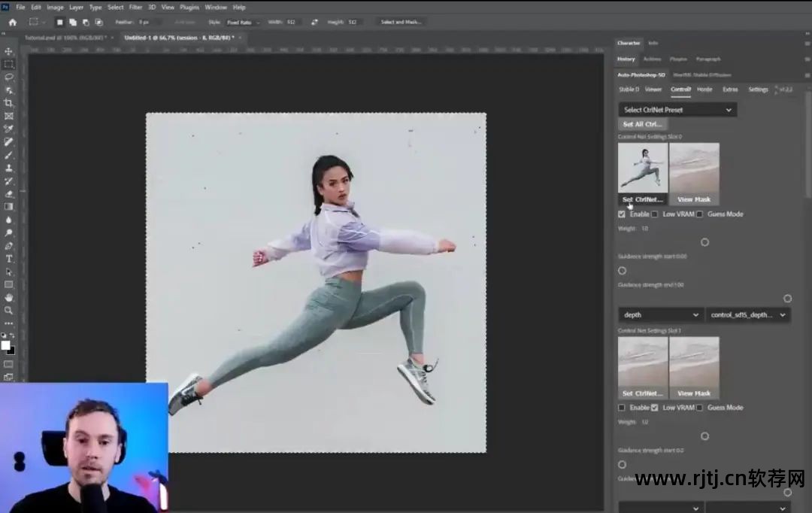The width and height of the screenshot is (812, 513).
Task: Pick the Brush tool in toolbar
Action: pos(9,155)
